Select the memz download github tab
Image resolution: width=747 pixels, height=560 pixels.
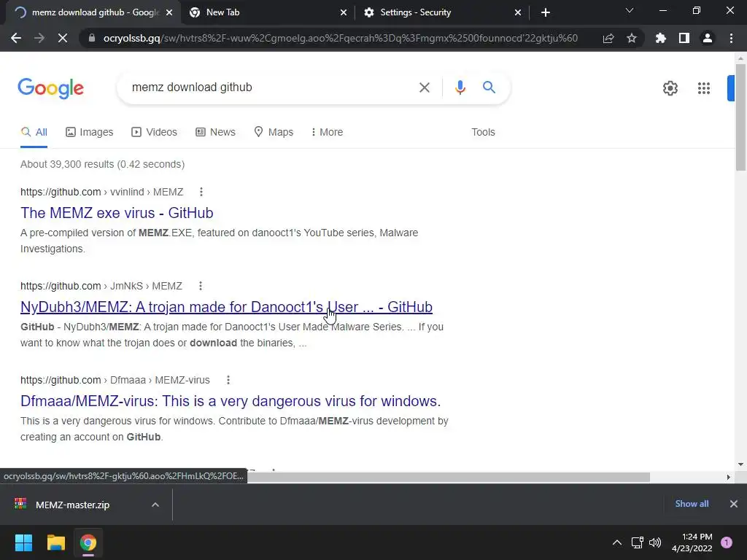pyautogui.click(x=93, y=12)
